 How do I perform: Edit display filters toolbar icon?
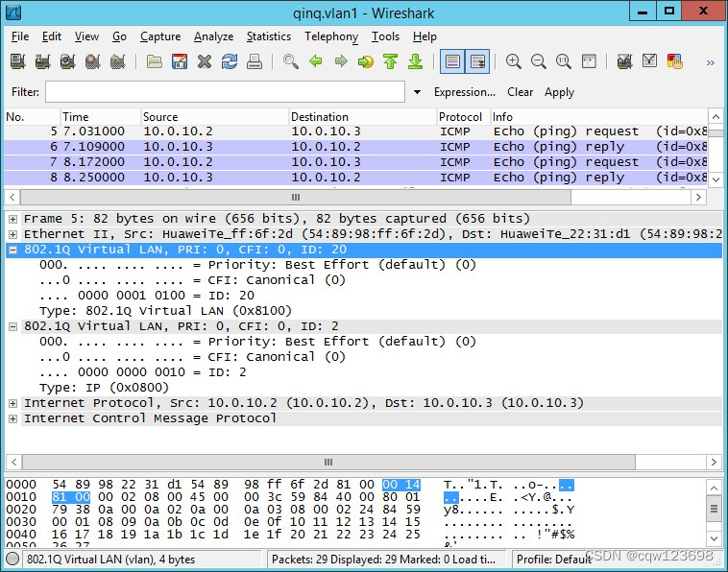[x=649, y=61]
